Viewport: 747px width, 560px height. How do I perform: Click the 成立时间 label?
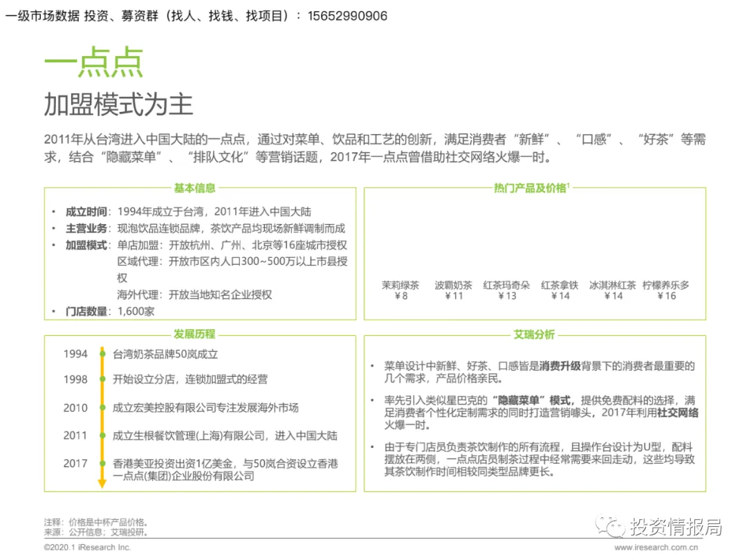[x=86, y=212]
